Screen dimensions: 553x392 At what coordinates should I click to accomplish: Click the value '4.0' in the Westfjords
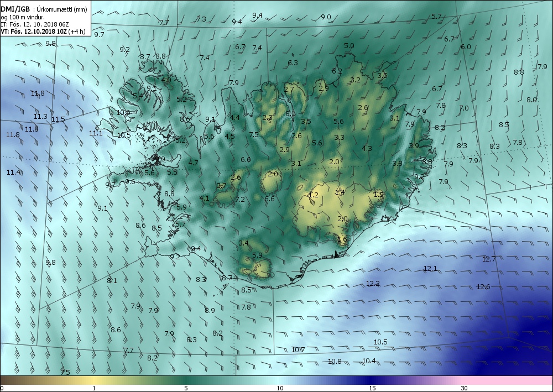(166, 80)
